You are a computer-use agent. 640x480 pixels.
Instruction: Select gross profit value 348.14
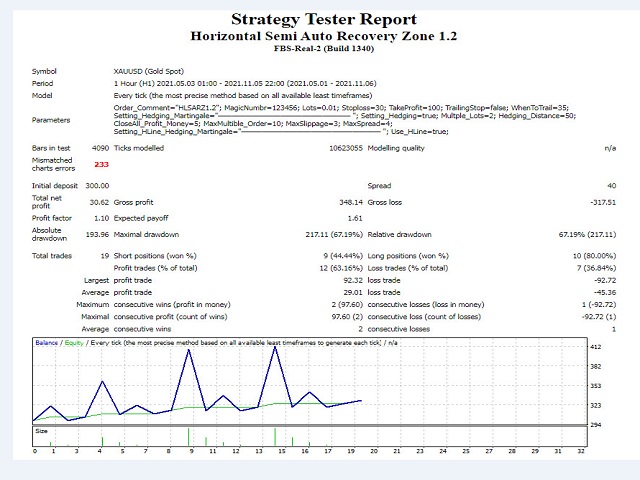351,202
